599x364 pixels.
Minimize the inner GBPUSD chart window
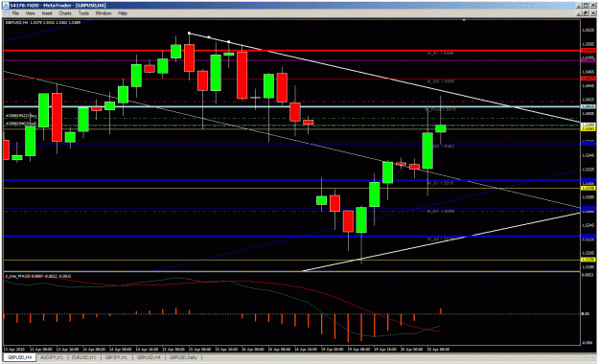click(580, 13)
